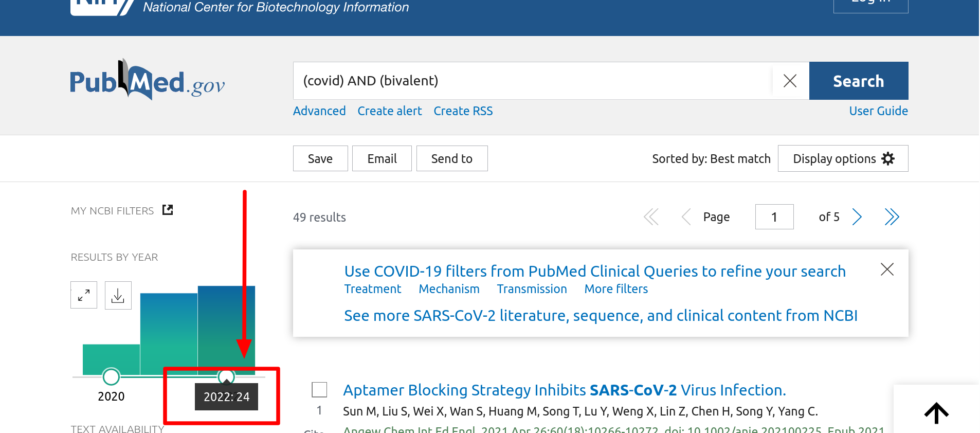
Task: Click the Sorted by: Best match text
Action: tap(711, 159)
